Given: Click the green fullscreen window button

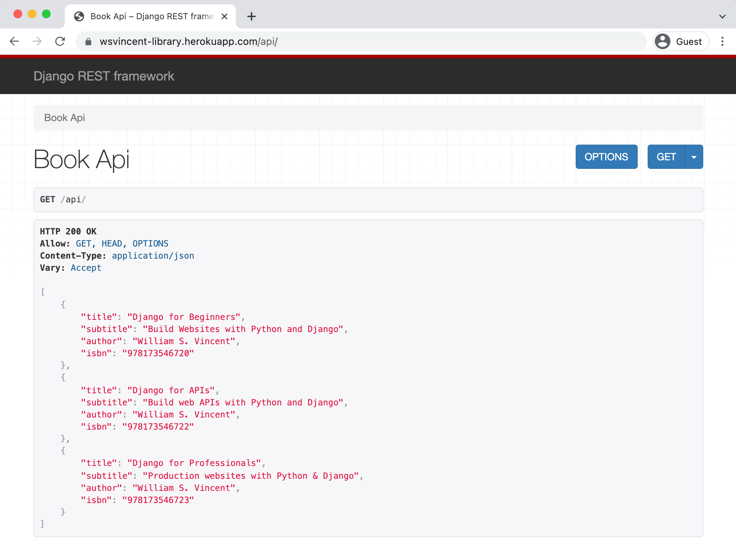Looking at the screenshot, I should [x=46, y=14].
